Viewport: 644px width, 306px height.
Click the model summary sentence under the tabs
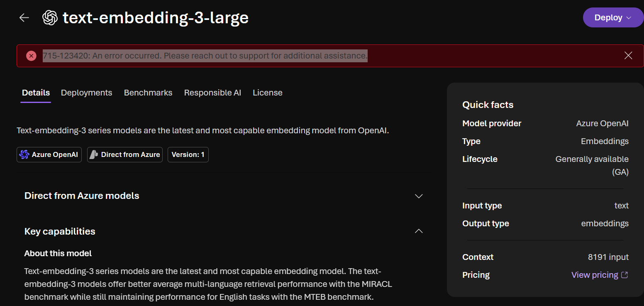203,130
